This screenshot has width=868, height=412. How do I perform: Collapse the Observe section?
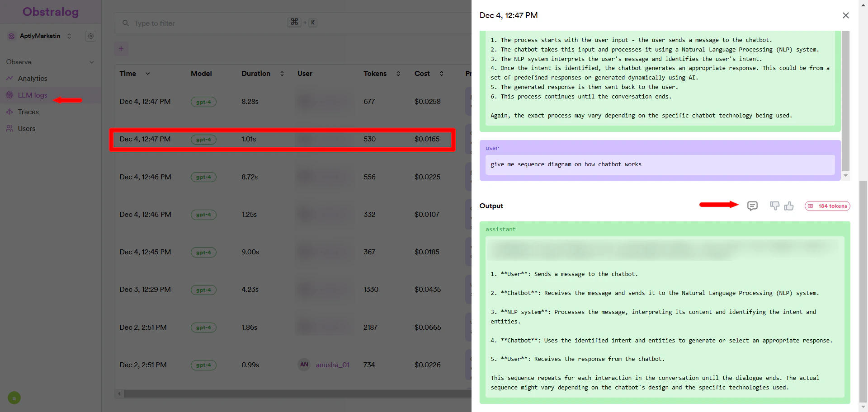point(92,62)
